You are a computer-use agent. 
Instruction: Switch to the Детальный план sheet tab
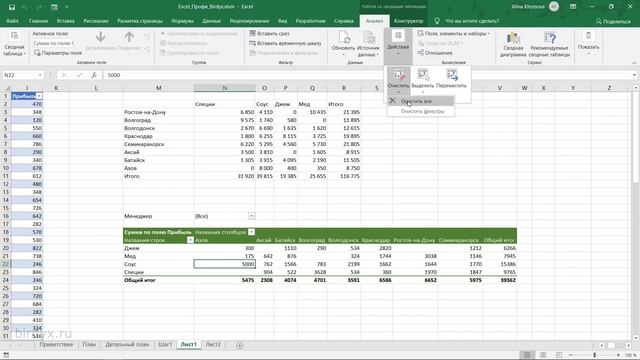point(127,344)
